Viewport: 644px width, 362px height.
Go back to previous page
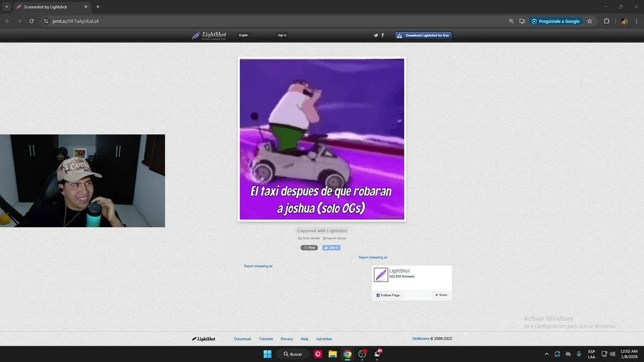[x=7, y=21]
